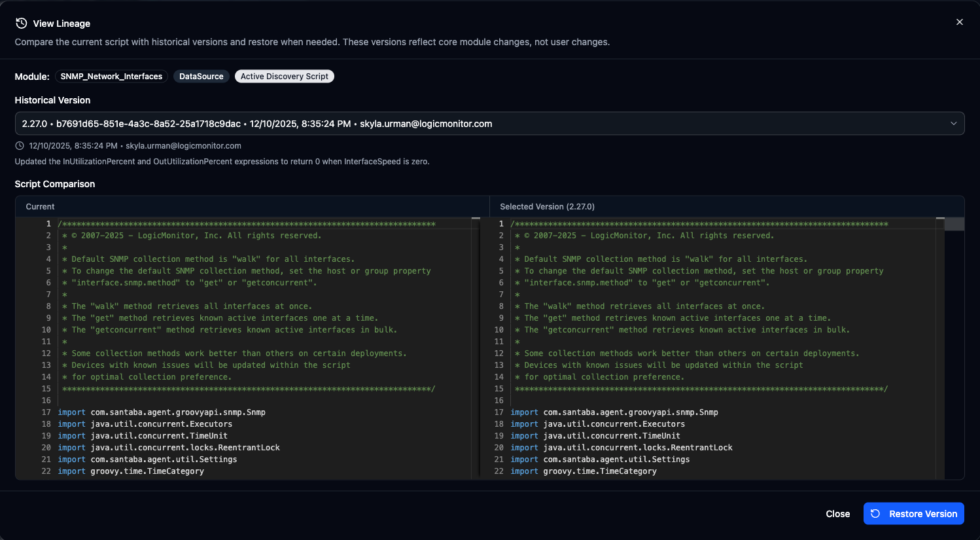Select the SNMP_Network_Interfaces module badge
The height and width of the screenshot is (540, 980).
(111, 77)
